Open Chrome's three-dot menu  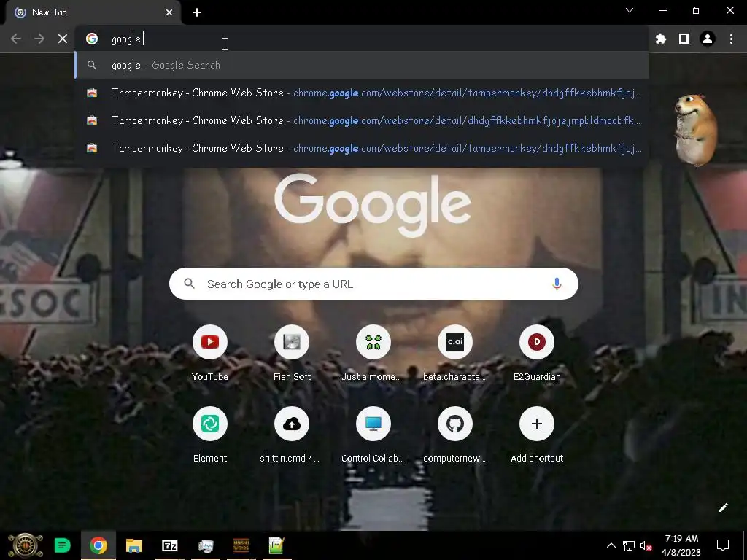click(x=731, y=39)
